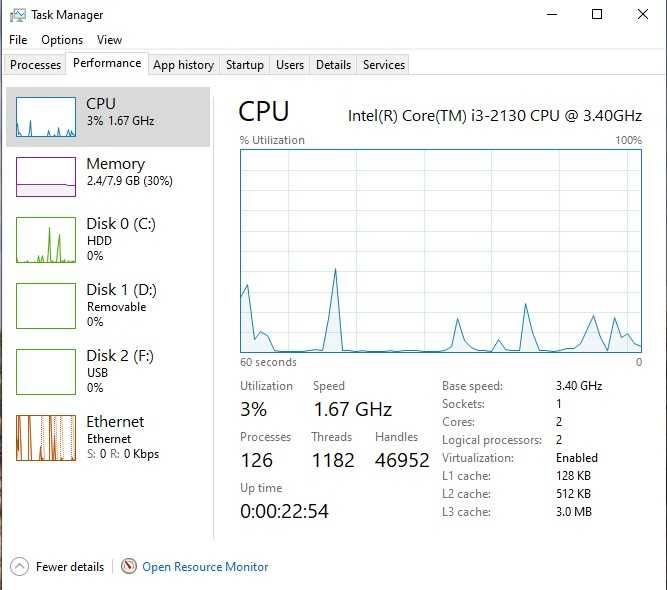Switch to the App history tab
Viewport: 667px width, 590px height.
pyautogui.click(x=183, y=65)
